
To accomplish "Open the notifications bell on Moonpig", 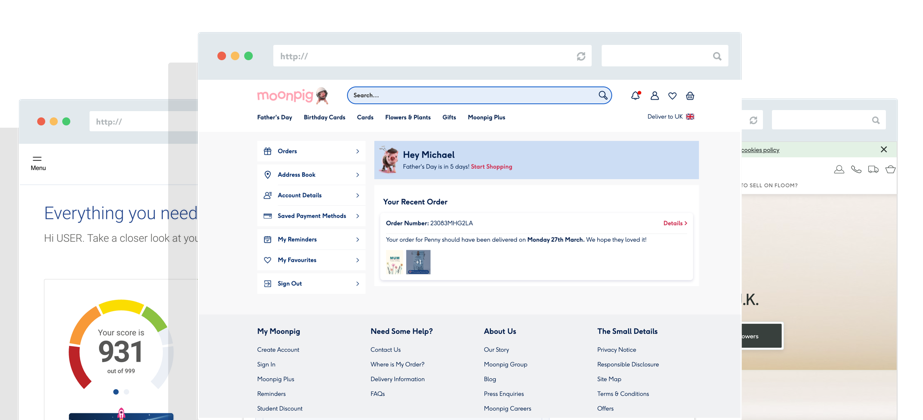I will pos(635,95).
